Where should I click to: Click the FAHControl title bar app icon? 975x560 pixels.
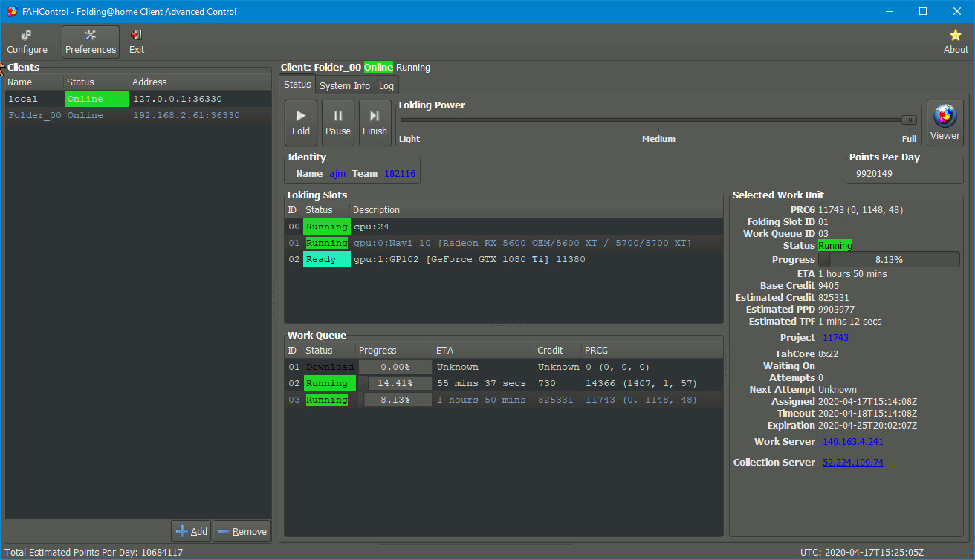[x=12, y=11]
